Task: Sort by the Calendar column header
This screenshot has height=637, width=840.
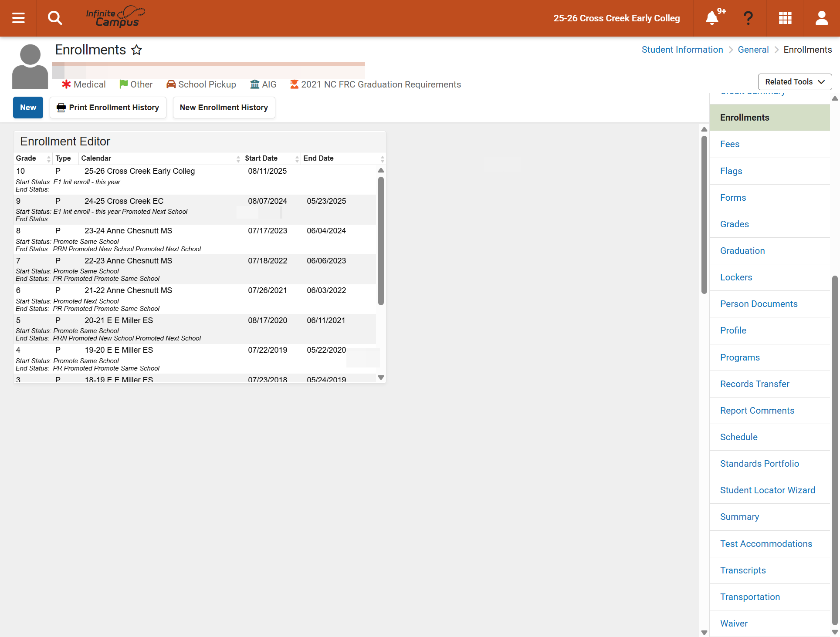Action: coord(160,158)
